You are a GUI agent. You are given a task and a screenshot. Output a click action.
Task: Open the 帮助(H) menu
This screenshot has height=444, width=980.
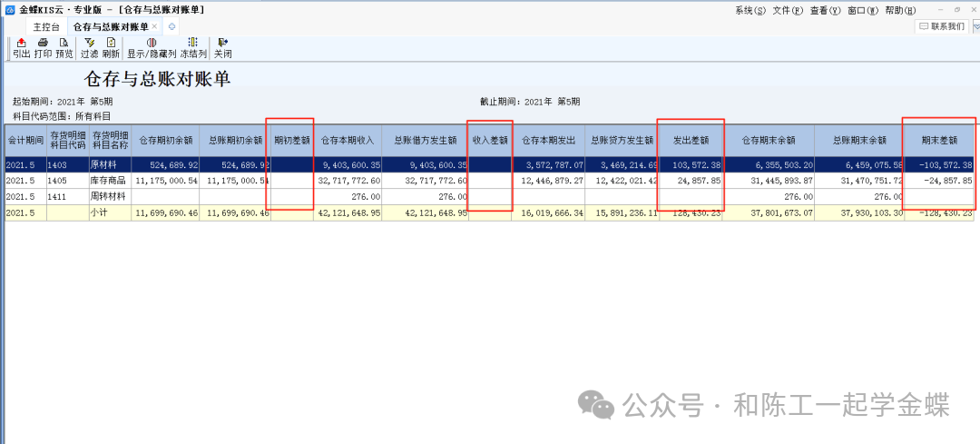899,10
